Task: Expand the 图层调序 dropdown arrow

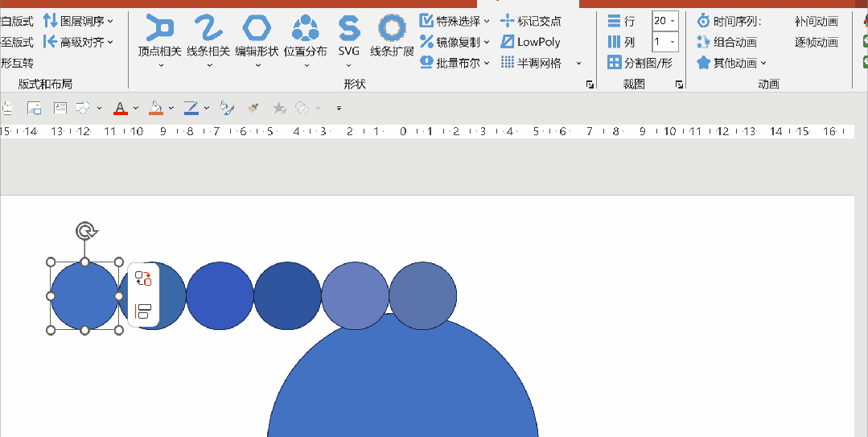Action: point(110,21)
